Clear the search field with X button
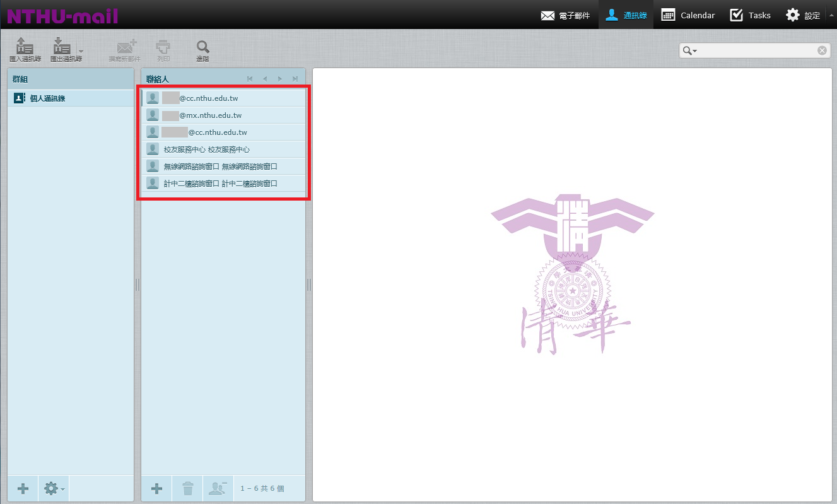The image size is (837, 504). point(822,51)
